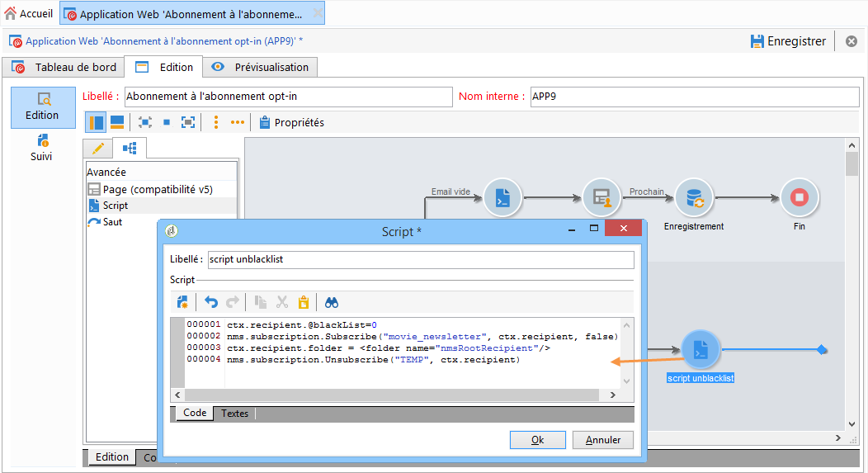This screenshot has height=473, width=868.
Task: Click diagram vertical scrollbar down arrow
Action: pyautogui.click(x=851, y=424)
